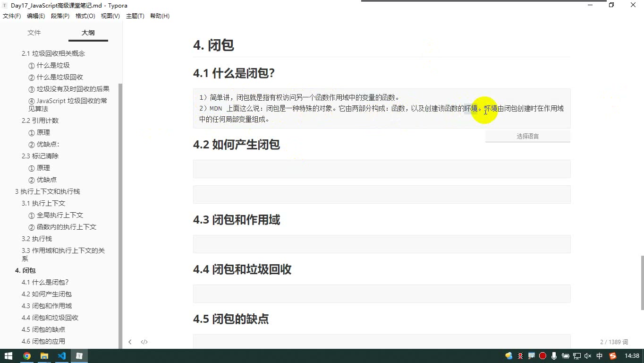644x363 pixels.
Task: Launch Chrome from the taskbar
Action: click(27, 356)
